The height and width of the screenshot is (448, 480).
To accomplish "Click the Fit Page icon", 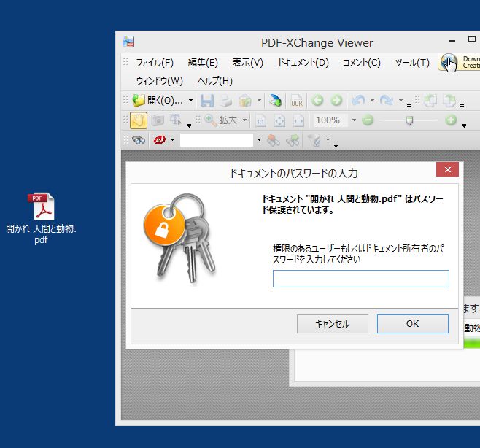I will [279, 120].
